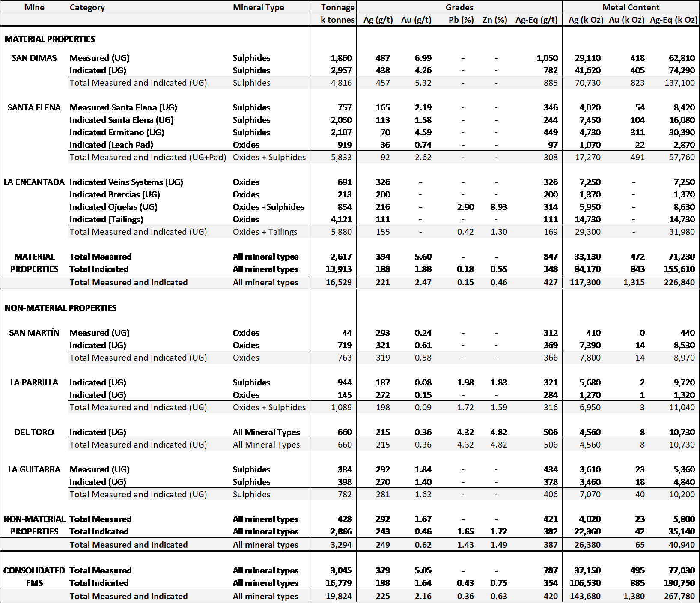Select the SAN DIMAS mine label
The image size is (700, 603).
pyautogui.click(x=34, y=58)
